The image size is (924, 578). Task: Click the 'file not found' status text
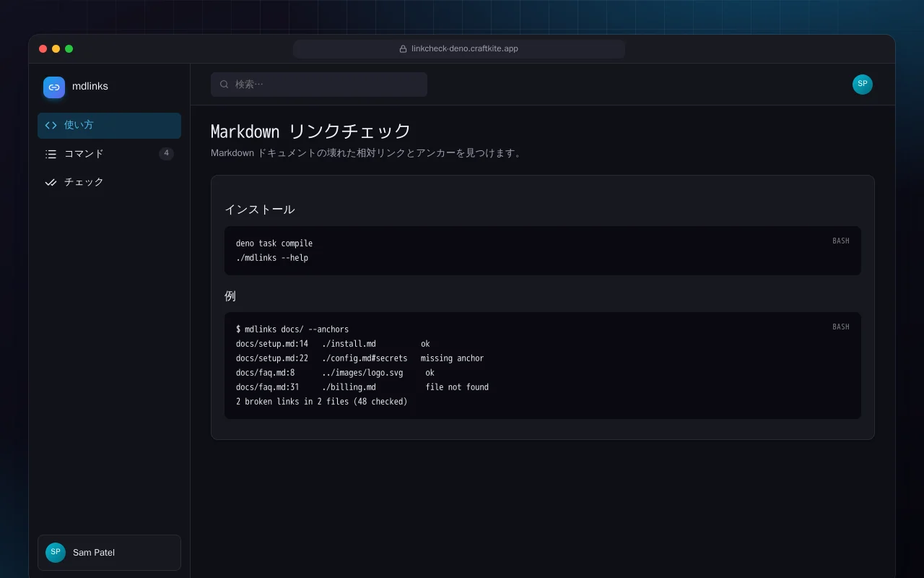tap(457, 387)
